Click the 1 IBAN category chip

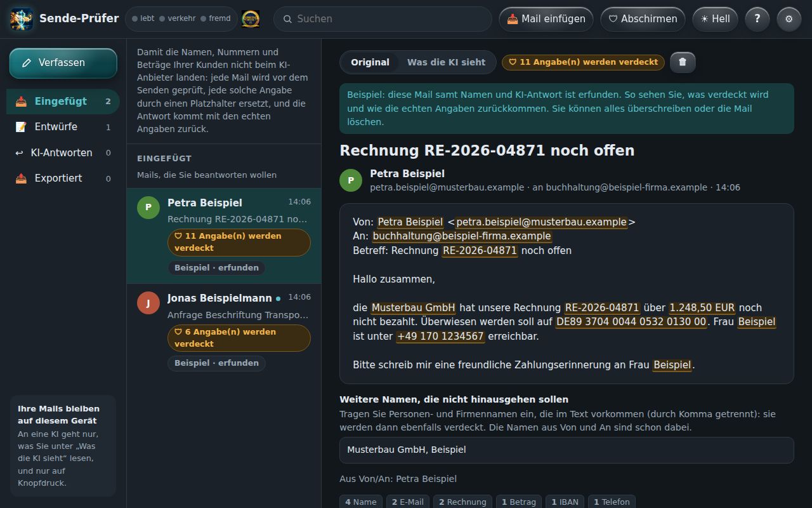click(x=565, y=502)
